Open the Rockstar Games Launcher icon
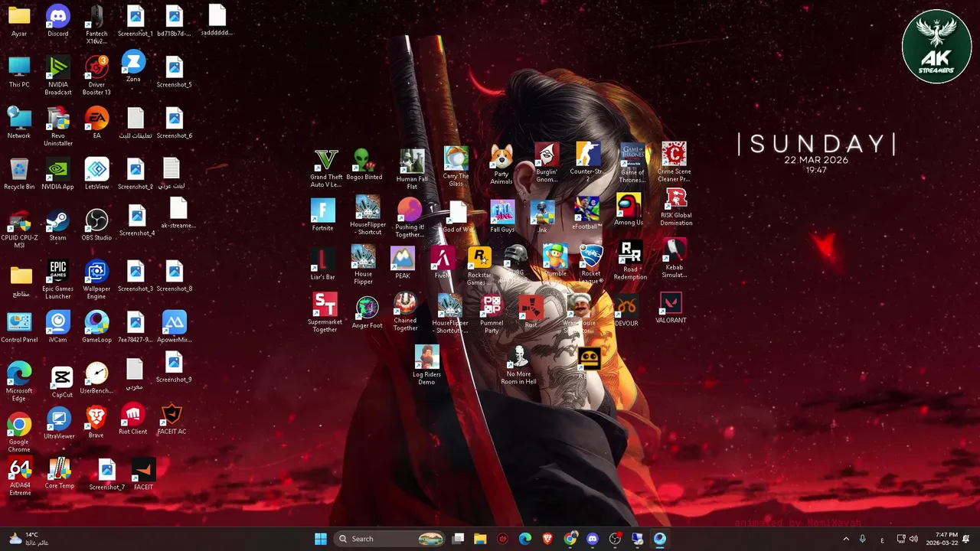Screen dimensions: 980x551 point(479,267)
